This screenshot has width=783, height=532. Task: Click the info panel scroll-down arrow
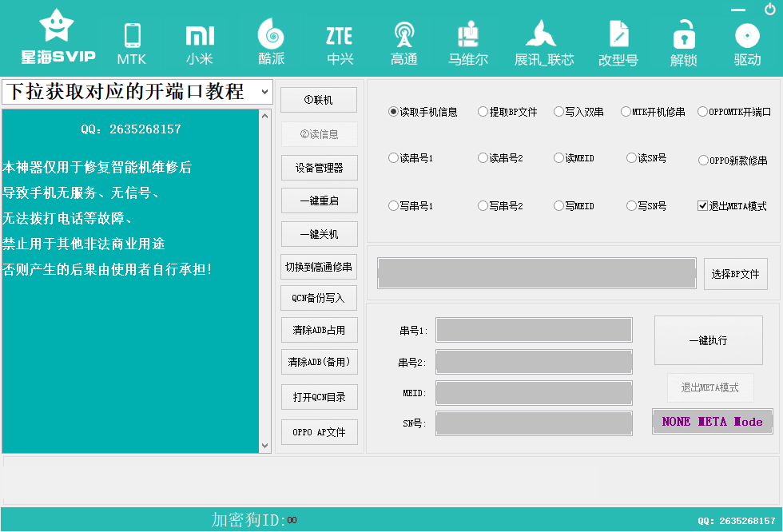[x=264, y=446]
